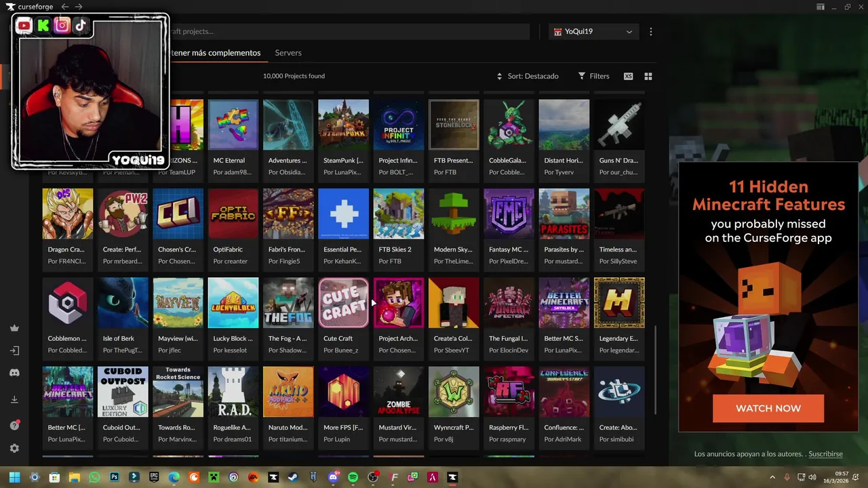Open Guns N' Dra... rifle icon
The image size is (868, 488).
(619, 125)
